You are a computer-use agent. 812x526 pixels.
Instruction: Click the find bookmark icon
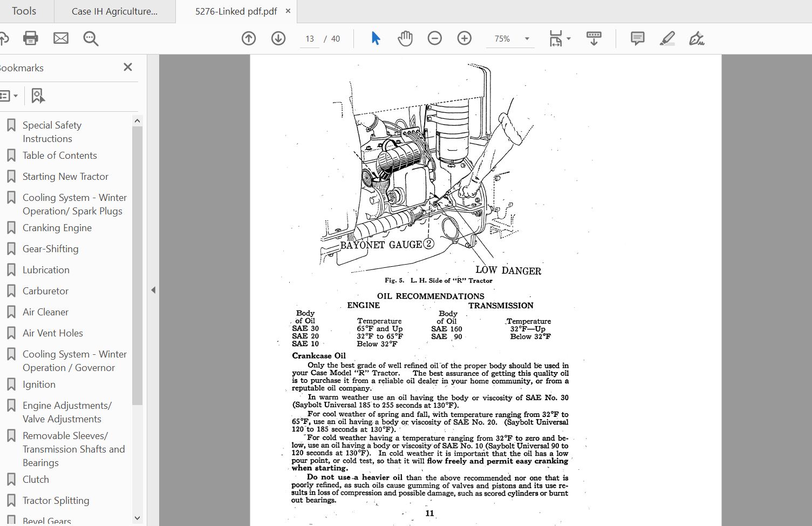point(38,96)
